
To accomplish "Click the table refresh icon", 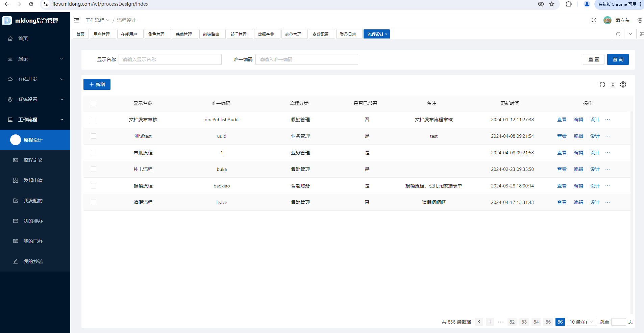I will (x=602, y=84).
